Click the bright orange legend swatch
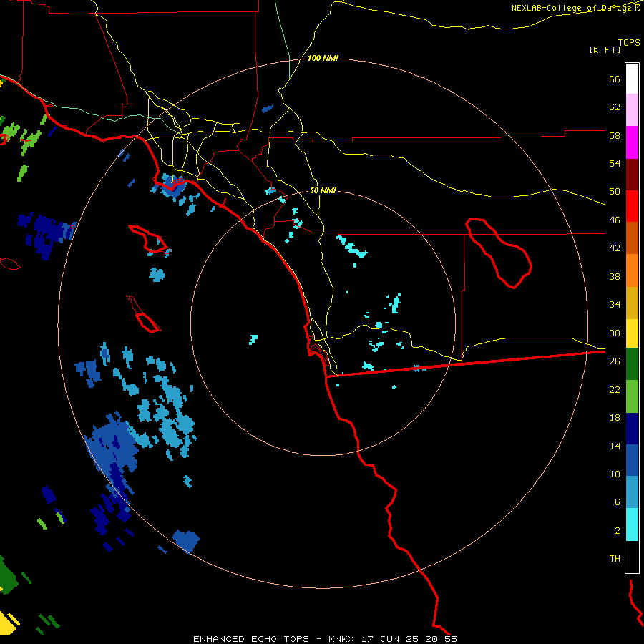The height and width of the screenshot is (644, 644). pyautogui.click(x=632, y=270)
